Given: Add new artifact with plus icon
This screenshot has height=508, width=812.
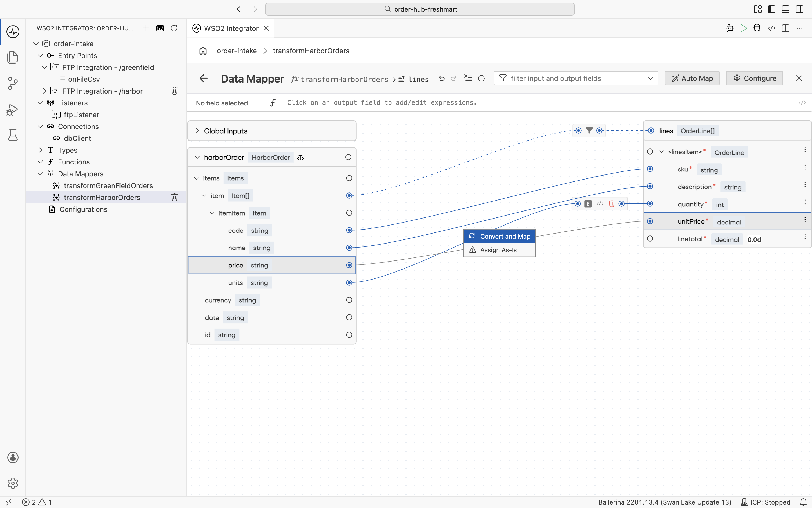Looking at the screenshot, I should [x=146, y=28].
